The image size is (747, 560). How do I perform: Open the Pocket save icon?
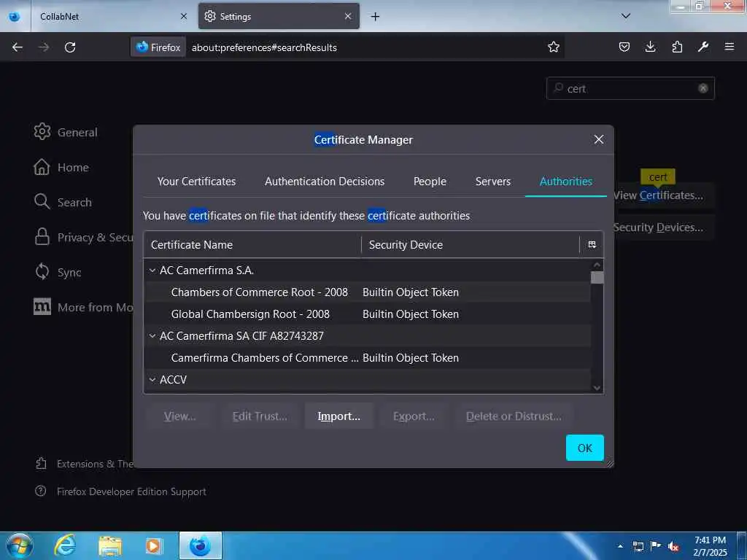[x=624, y=47]
